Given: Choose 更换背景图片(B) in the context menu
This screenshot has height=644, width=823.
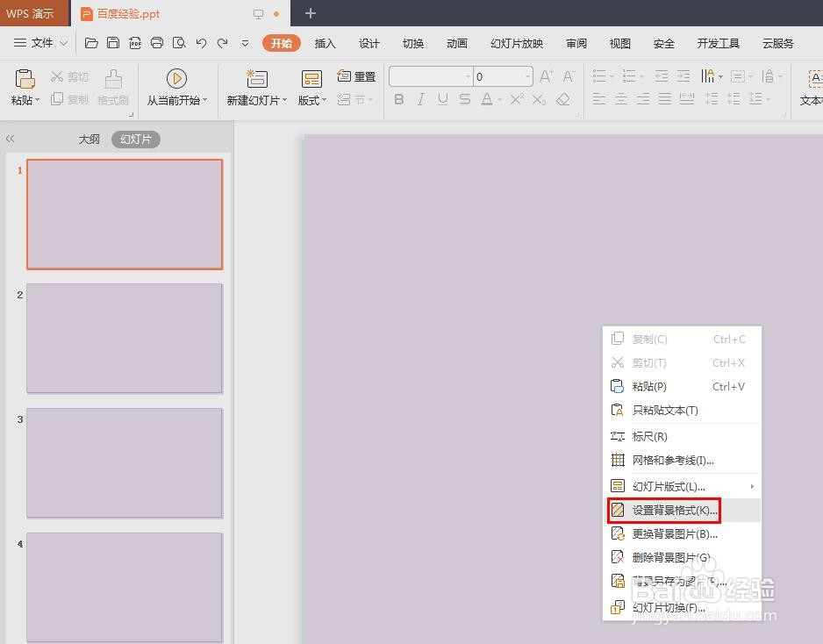Looking at the screenshot, I should click(683, 533).
